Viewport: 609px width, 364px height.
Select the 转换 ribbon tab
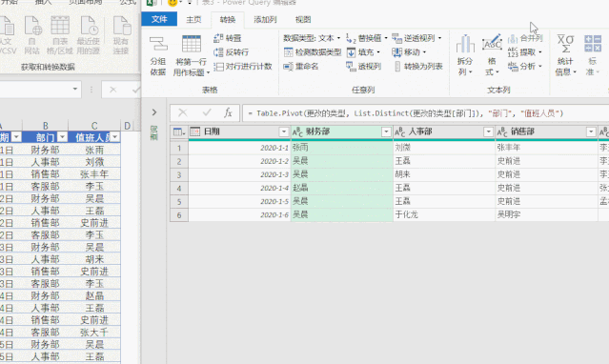click(228, 19)
